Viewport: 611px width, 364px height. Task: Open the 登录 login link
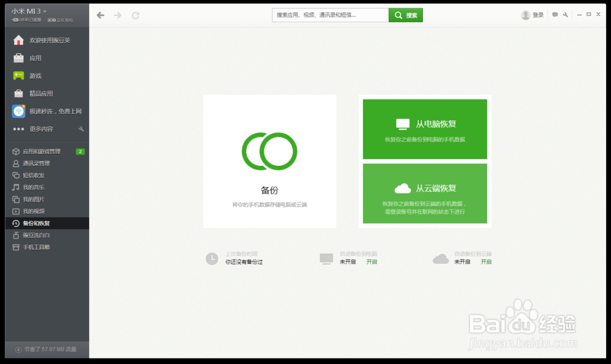[x=538, y=15]
